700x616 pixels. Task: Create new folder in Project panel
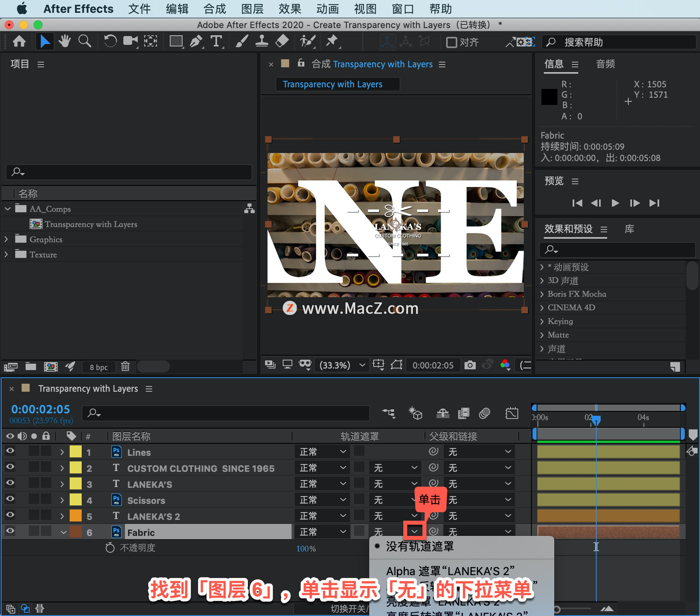(x=31, y=366)
